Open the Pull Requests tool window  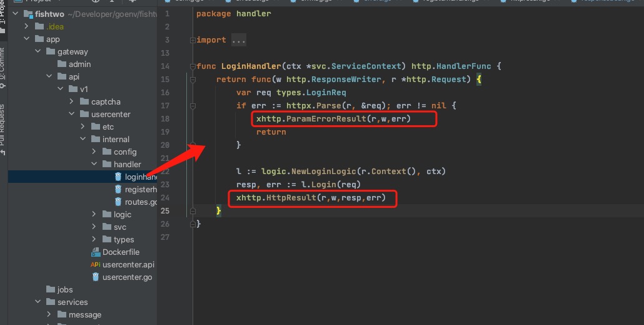pos(3,130)
